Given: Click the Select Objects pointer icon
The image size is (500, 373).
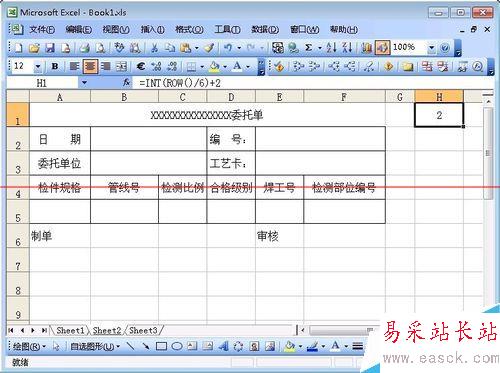Looking at the screenshot, I should click(56, 346).
